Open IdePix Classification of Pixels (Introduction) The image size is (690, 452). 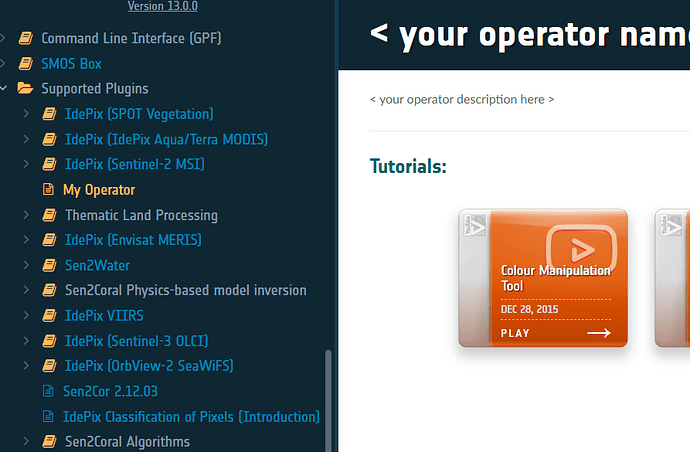point(191,416)
